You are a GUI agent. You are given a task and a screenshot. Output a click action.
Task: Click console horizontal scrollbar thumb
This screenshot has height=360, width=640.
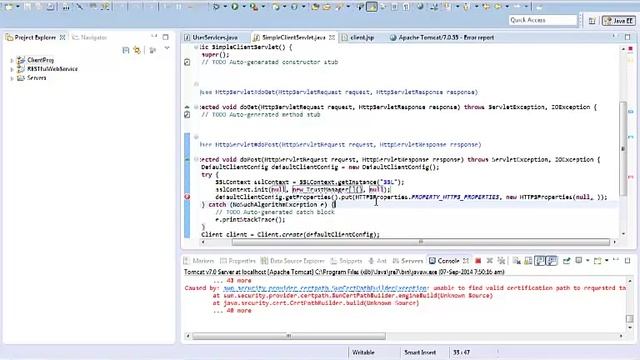point(289,336)
